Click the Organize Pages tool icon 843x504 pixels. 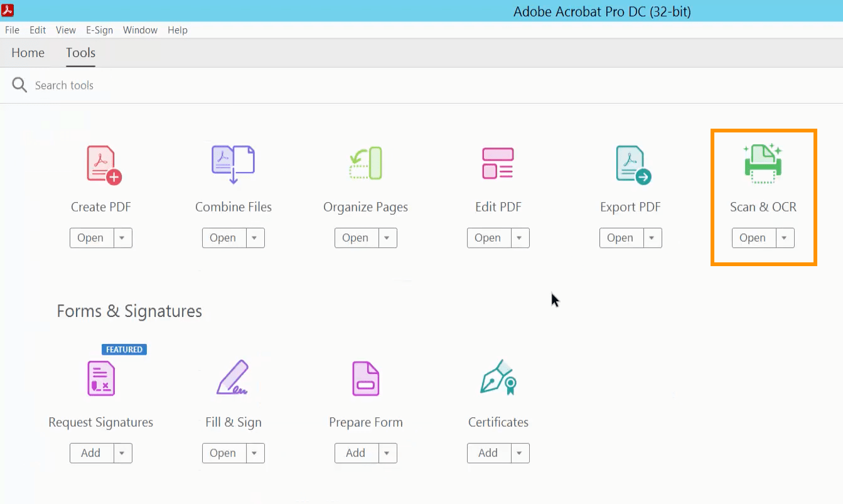(x=365, y=163)
